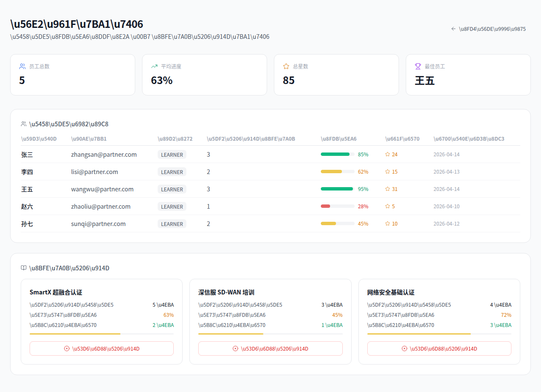Click 王五's 95% green progress bar
541x392 pixels.
(x=337, y=189)
